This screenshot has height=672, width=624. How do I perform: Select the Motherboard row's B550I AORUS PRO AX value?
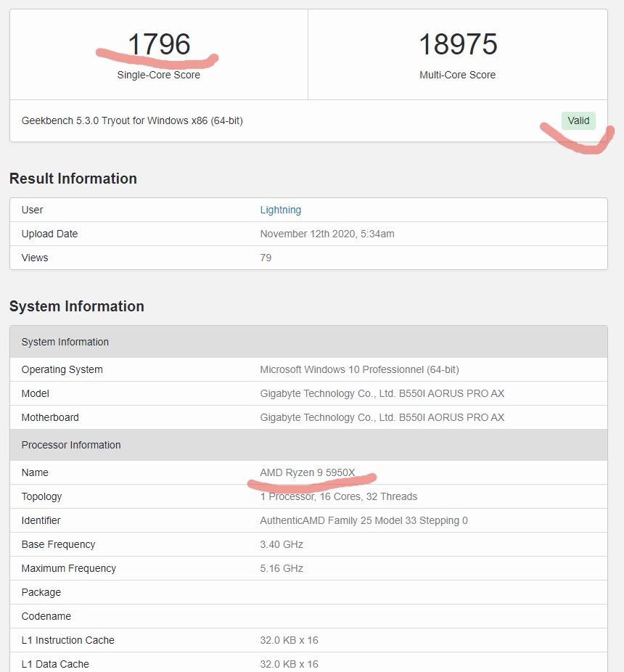click(x=382, y=418)
